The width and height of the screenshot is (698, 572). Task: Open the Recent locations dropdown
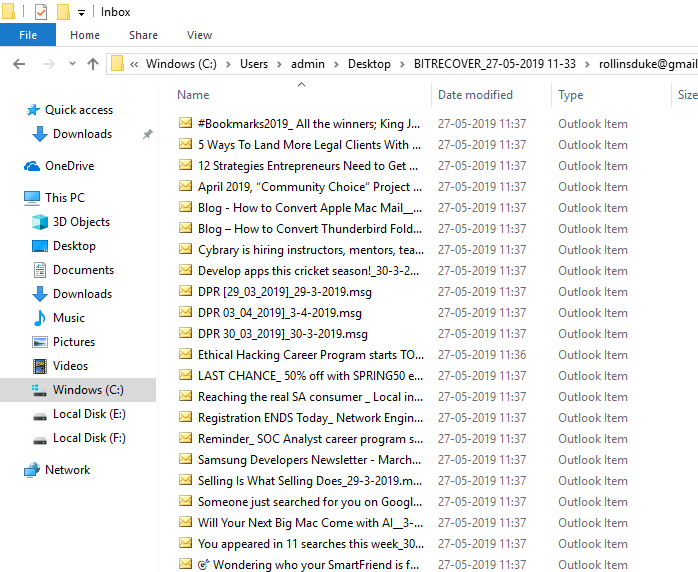72,64
